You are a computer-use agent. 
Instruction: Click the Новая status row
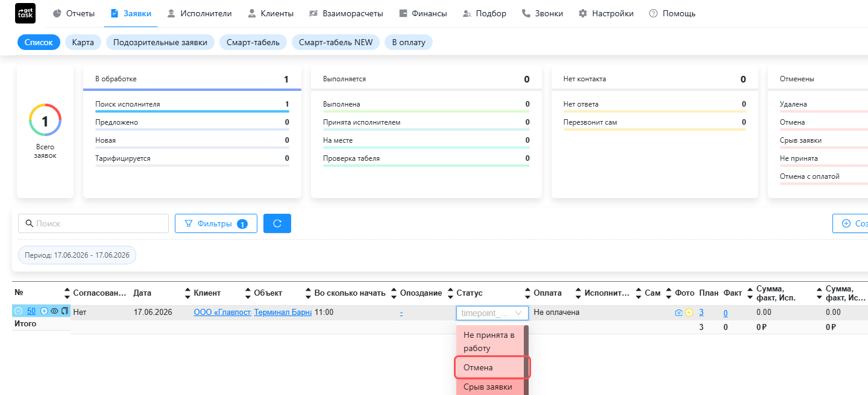tap(192, 142)
